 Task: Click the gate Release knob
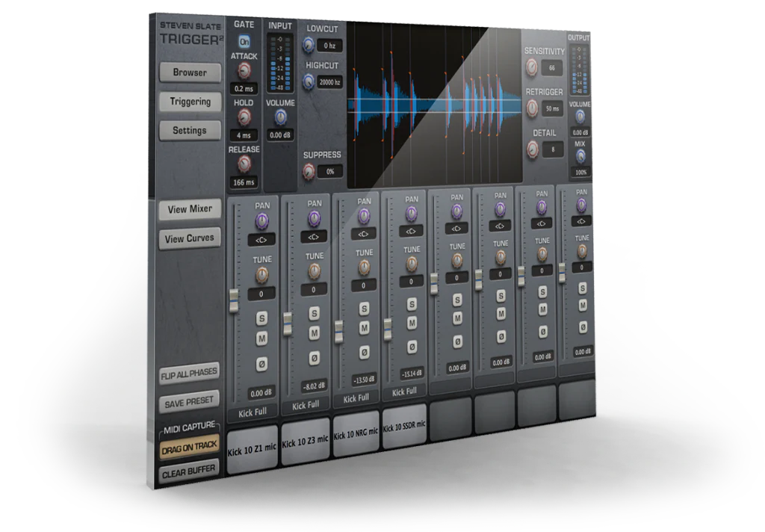click(244, 164)
